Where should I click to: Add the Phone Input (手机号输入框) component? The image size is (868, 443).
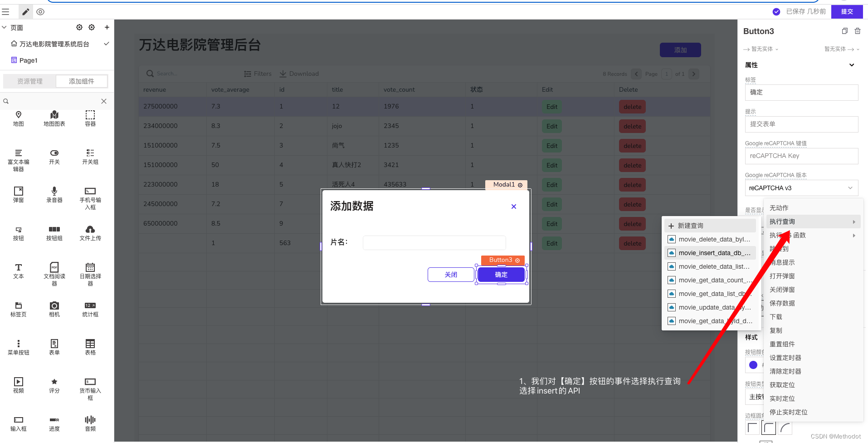[x=90, y=198]
